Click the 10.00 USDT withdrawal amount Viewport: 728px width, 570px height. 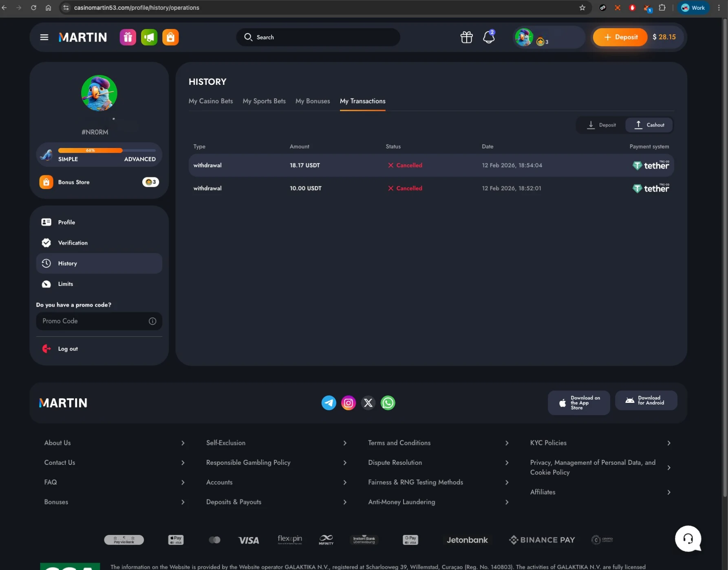click(306, 188)
